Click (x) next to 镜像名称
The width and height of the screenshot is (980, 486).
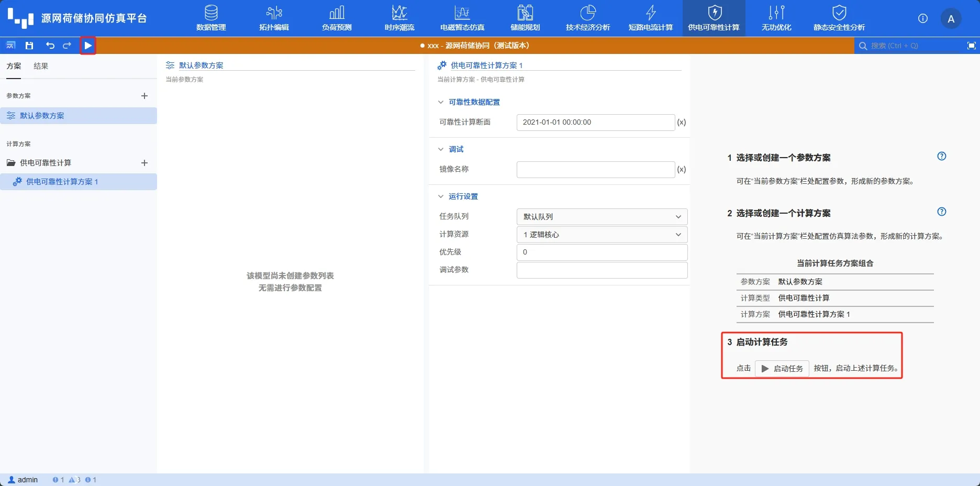pos(682,170)
